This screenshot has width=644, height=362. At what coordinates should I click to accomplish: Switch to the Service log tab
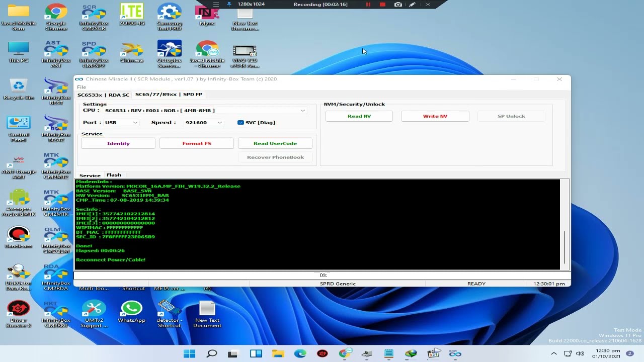click(90, 175)
